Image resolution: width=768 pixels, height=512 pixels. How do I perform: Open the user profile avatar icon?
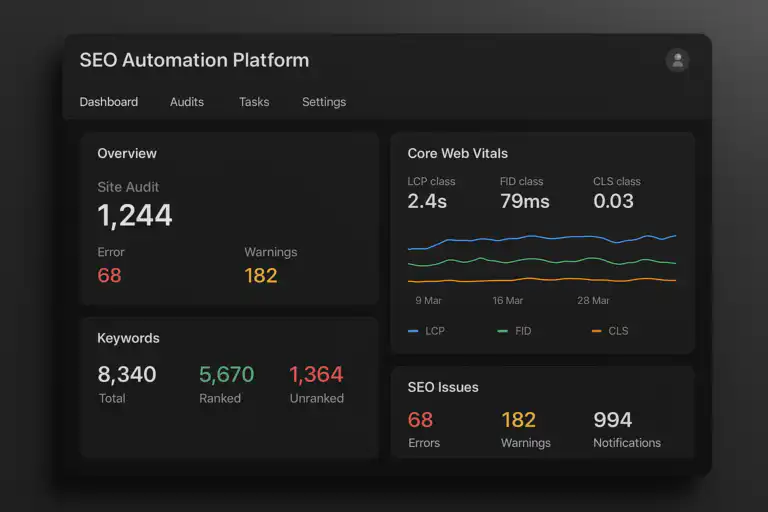[x=677, y=60]
